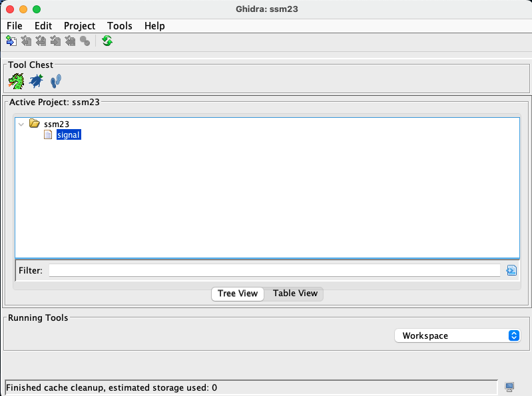Click the Check Out File toolbar icon
The height and width of the screenshot is (396, 532).
point(26,41)
